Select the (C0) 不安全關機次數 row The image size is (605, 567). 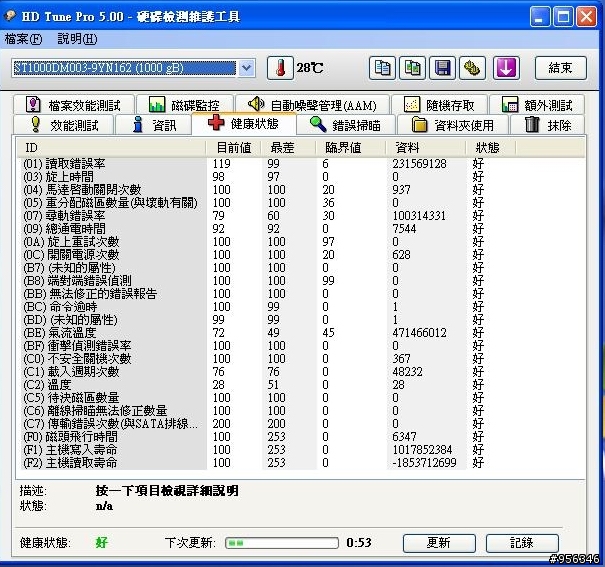(x=301, y=359)
